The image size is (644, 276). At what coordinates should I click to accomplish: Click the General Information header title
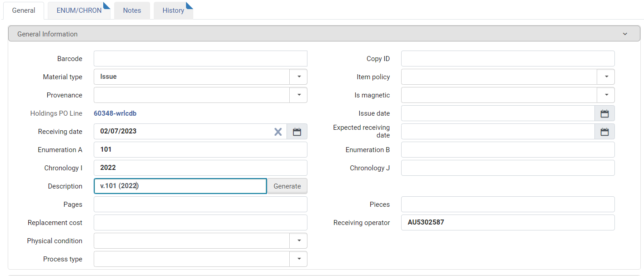tap(47, 34)
